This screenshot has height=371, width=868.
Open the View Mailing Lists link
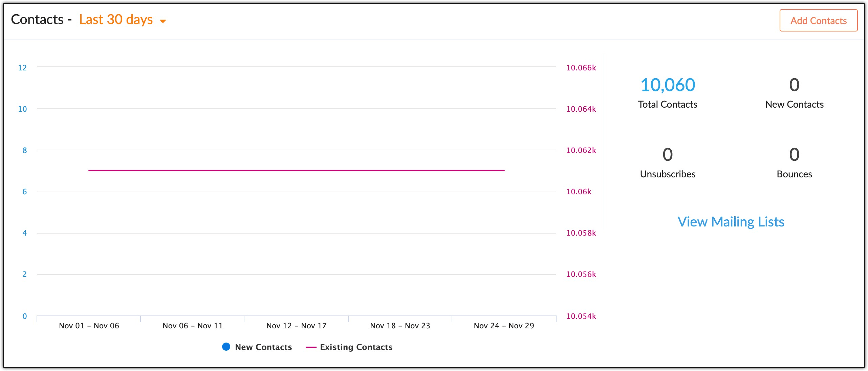(x=731, y=222)
